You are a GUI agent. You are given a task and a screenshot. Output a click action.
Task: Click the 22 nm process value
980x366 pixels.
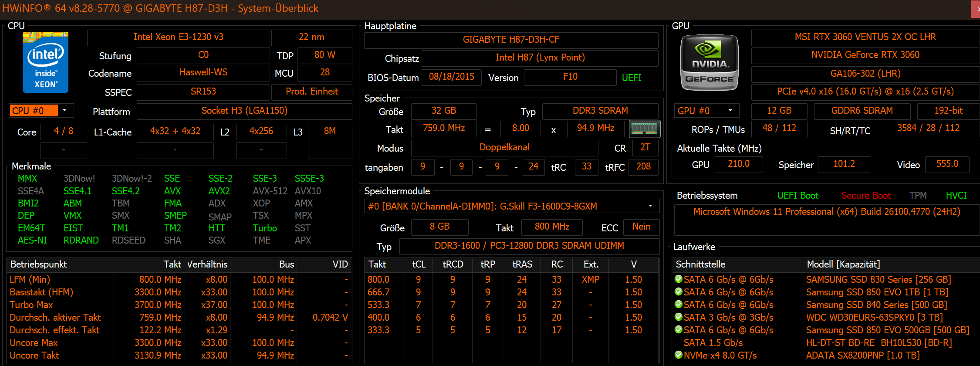(x=311, y=37)
